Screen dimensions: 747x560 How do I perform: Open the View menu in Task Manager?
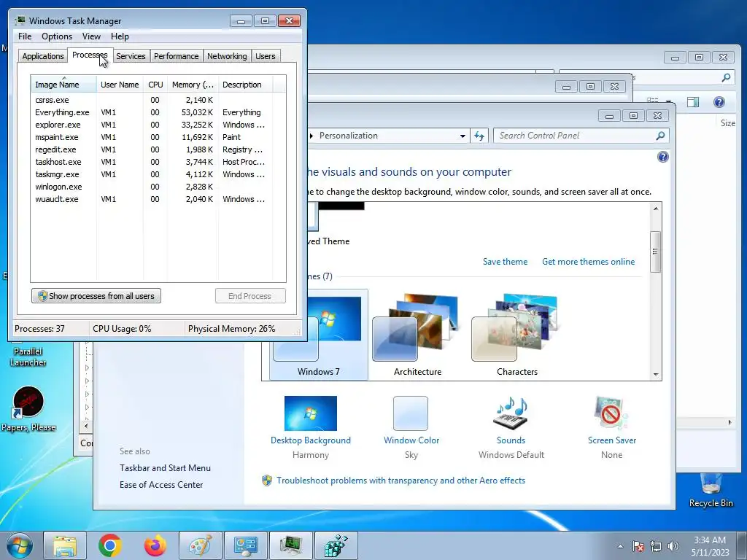91,36
